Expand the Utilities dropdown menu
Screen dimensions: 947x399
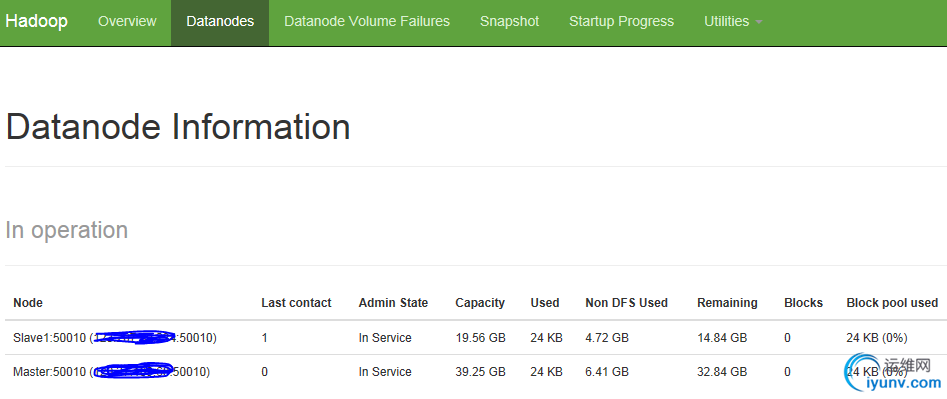click(733, 21)
